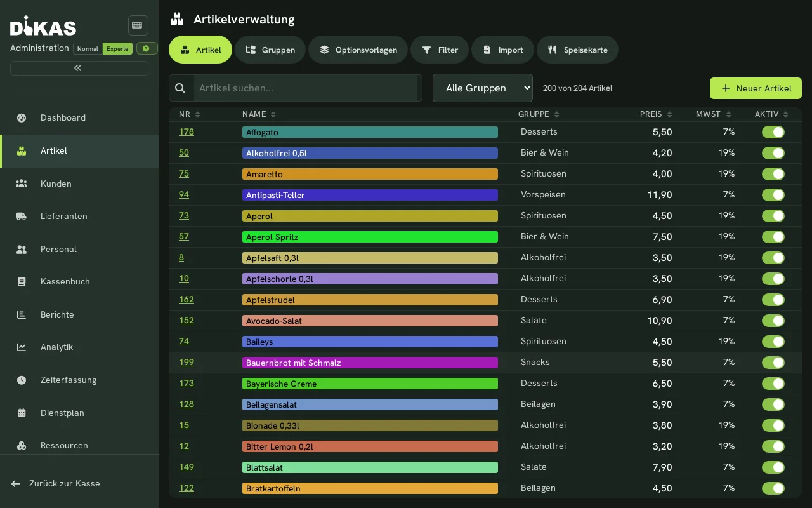Click the Ressourcen cubes icon

(22, 445)
